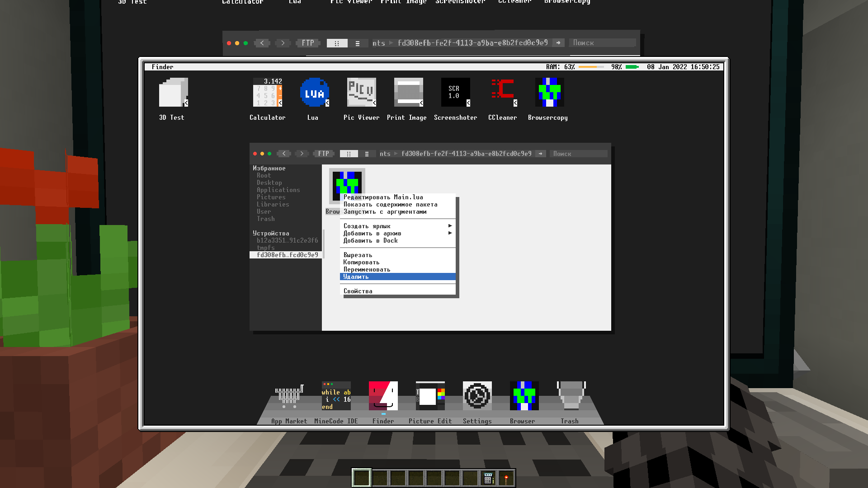Image resolution: width=868 pixels, height=488 pixels.
Task: Click the Поиск search field in Finder
Action: click(x=578, y=154)
